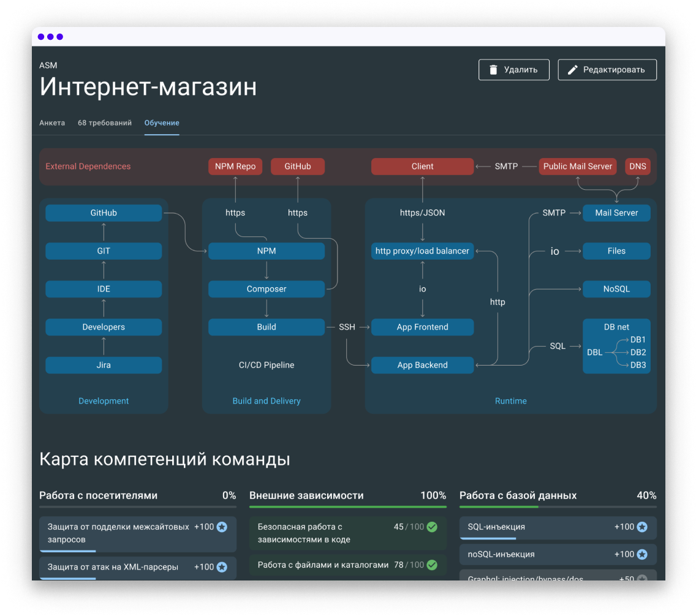Click the DB net block

616,346
